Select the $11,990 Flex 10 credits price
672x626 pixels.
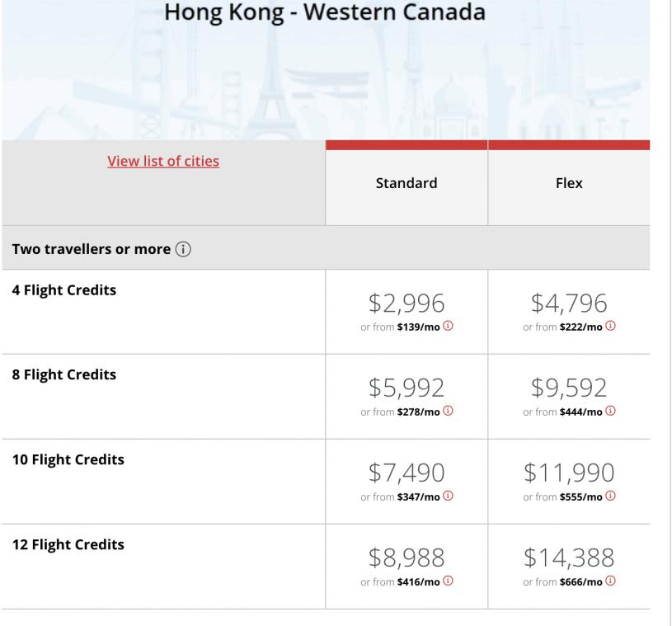coord(569,473)
